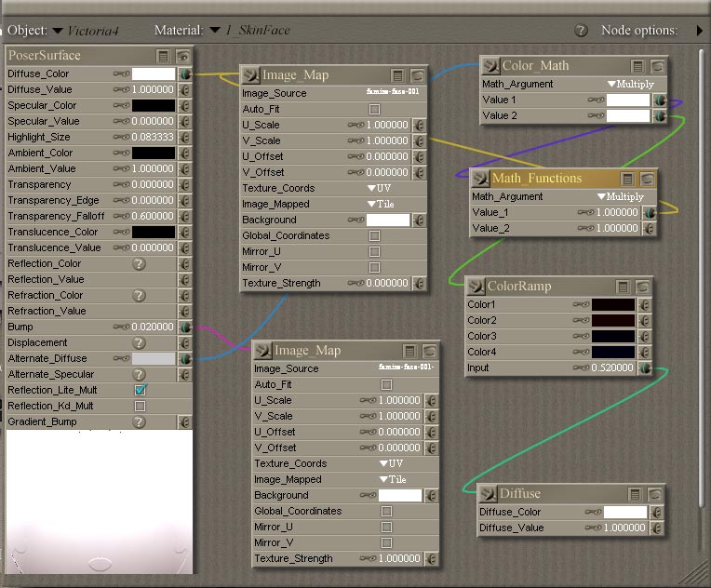Click the Math_Functions node header icon

tap(480, 179)
